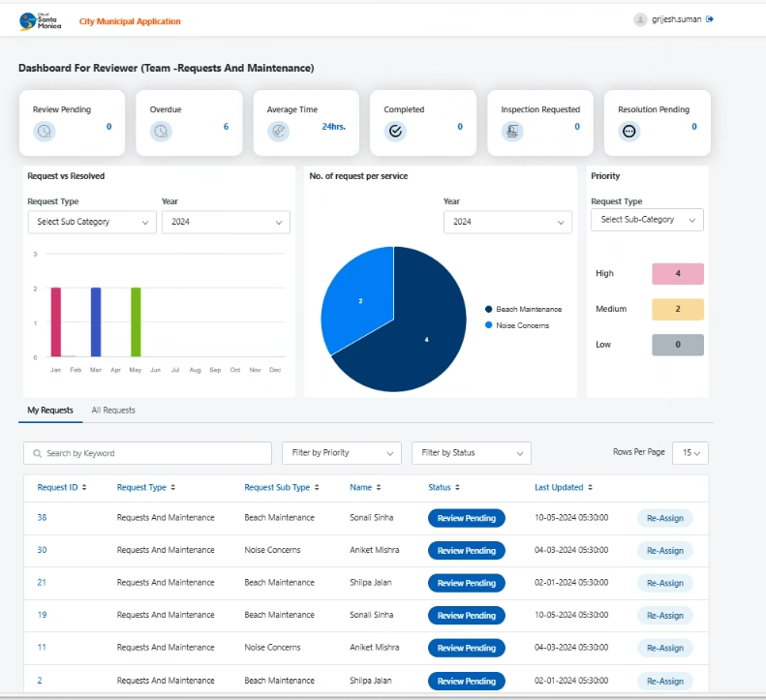Select the My Requests tab
The width and height of the screenshot is (766, 700).
pos(49,411)
